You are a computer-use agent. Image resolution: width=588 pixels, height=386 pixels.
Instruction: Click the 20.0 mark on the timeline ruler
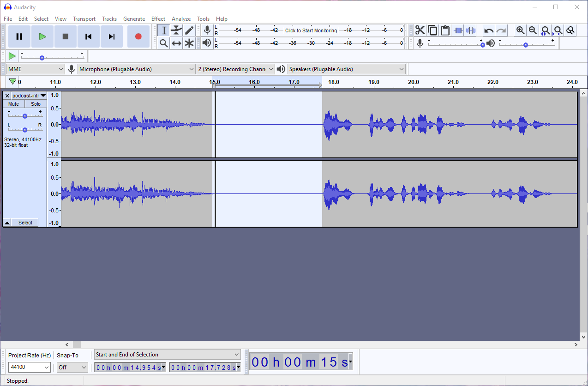click(413, 82)
